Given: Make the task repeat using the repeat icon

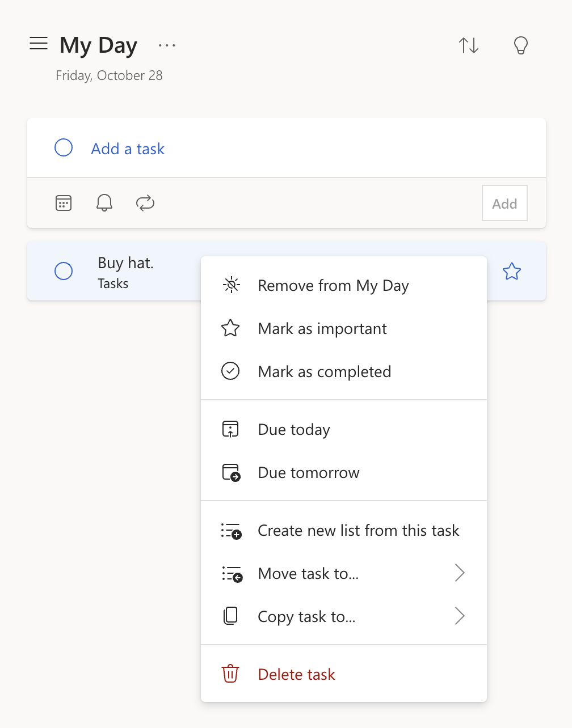Looking at the screenshot, I should tap(145, 202).
